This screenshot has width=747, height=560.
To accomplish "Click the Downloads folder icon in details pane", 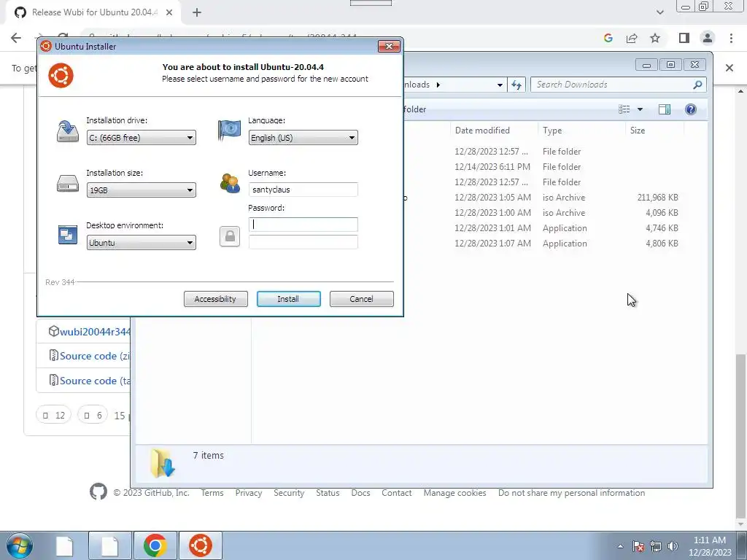I will [x=163, y=462].
